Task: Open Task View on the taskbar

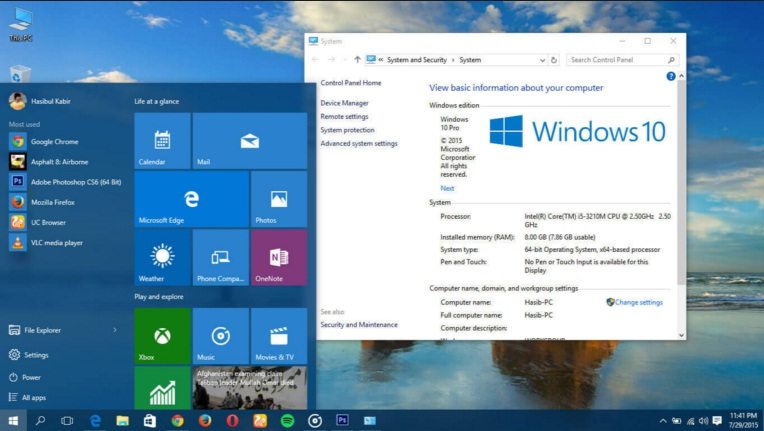Action: click(x=67, y=420)
